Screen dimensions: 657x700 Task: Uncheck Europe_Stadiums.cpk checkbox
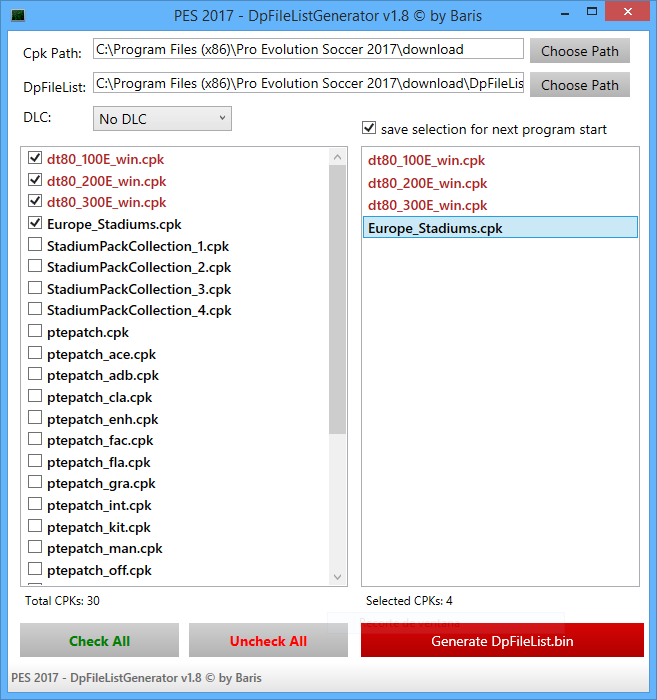pyautogui.click(x=35, y=223)
